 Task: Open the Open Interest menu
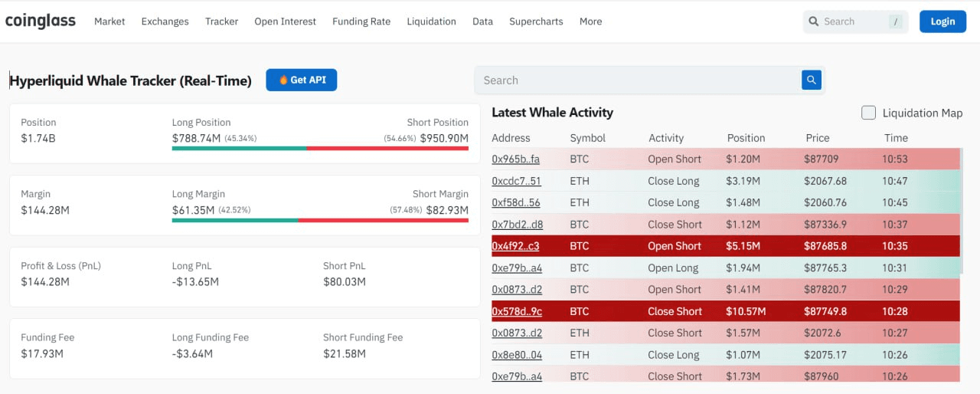point(285,21)
